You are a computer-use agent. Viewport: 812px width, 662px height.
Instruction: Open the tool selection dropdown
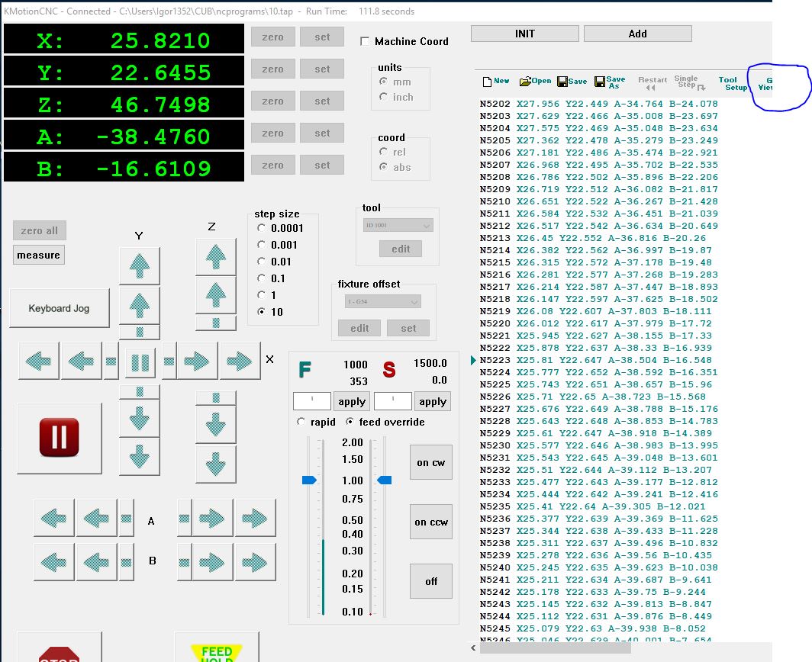coord(398,226)
